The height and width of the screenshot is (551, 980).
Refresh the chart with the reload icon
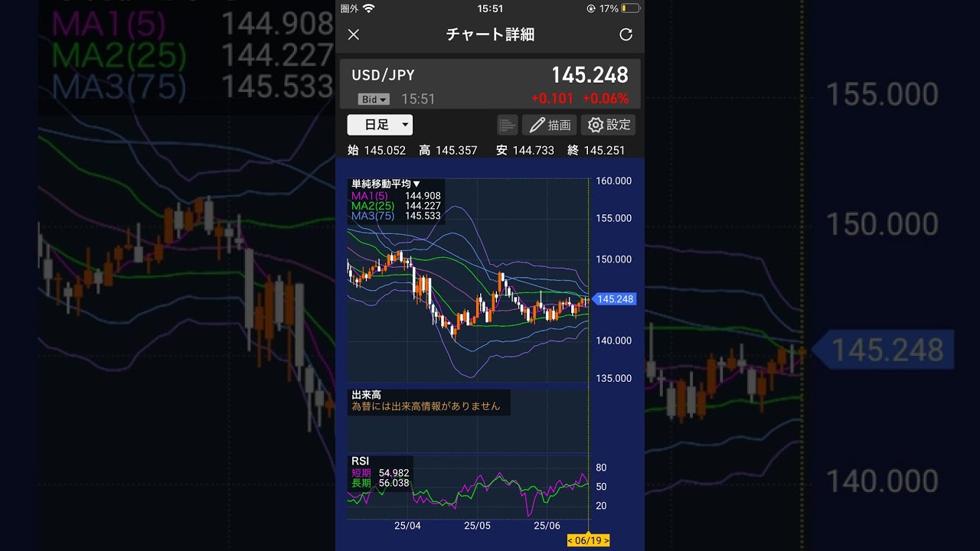(x=626, y=34)
